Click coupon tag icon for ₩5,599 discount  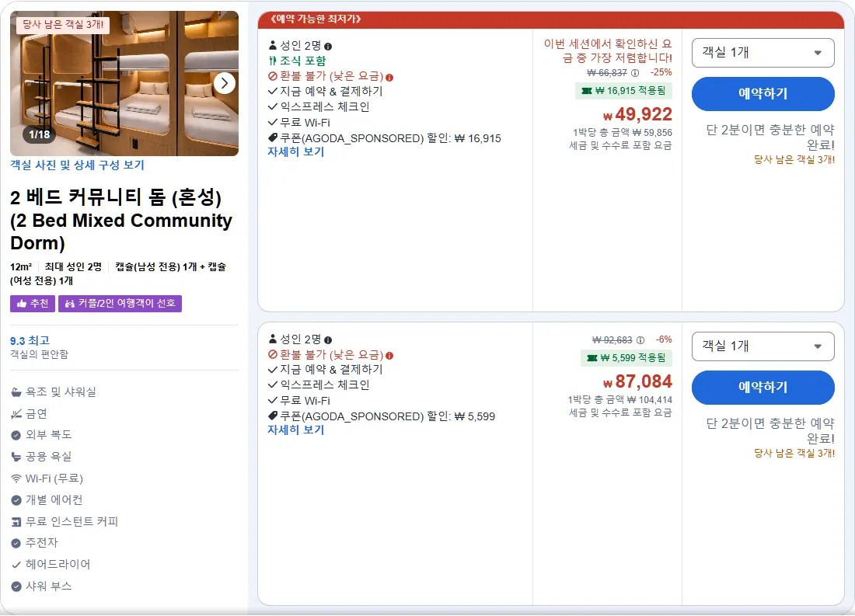(x=273, y=416)
